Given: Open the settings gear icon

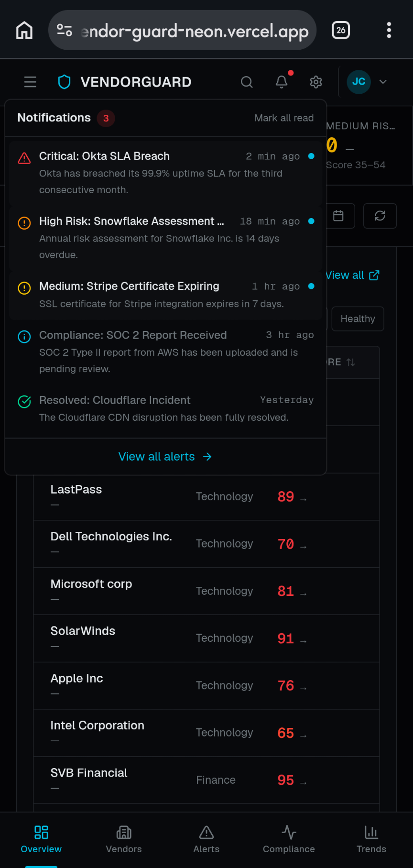Looking at the screenshot, I should (316, 82).
